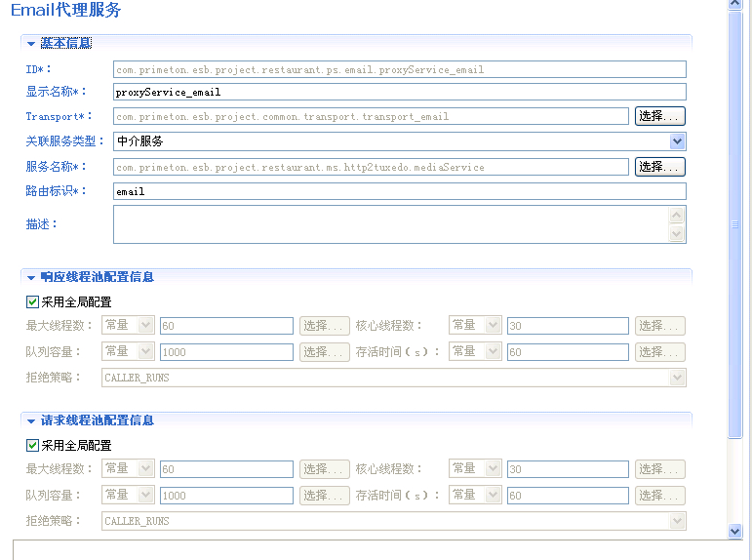Screen dimensions: 752x560
Task: Click 选择... button next to 服务名称 field
Action: pos(660,167)
